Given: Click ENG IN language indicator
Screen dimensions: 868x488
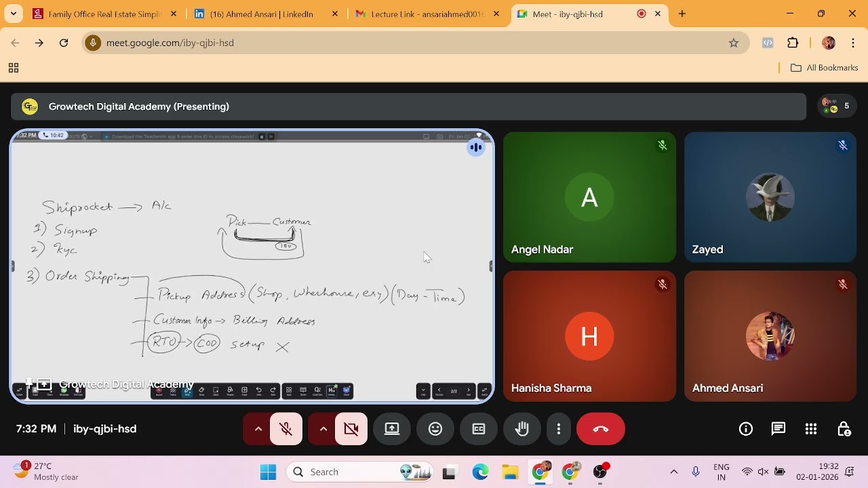Looking at the screenshot, I should click(722, 472).
